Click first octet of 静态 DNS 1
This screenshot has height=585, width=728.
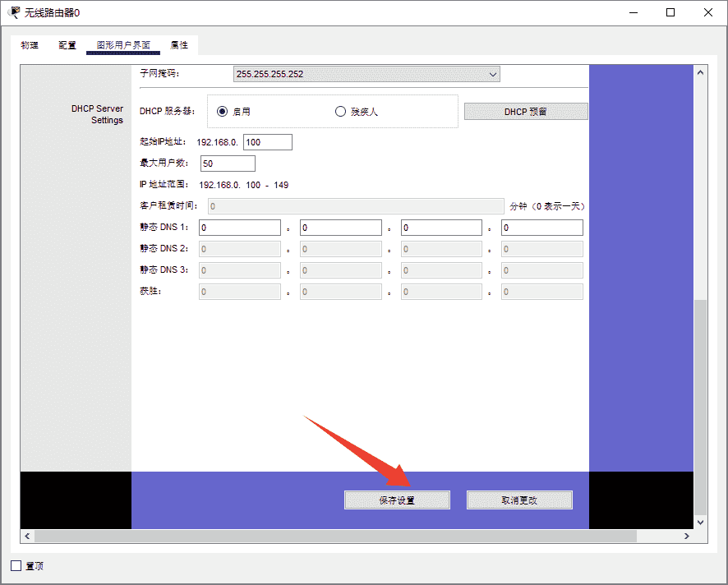(240, 228)
